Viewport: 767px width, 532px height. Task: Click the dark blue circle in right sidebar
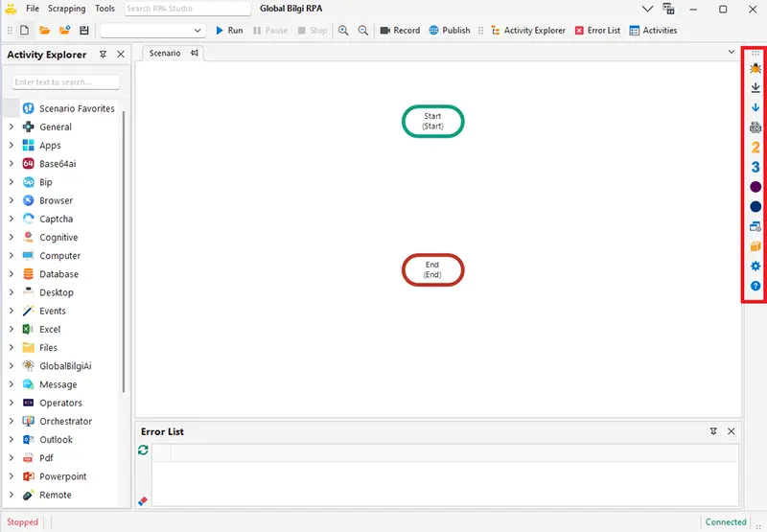point(755,207)
